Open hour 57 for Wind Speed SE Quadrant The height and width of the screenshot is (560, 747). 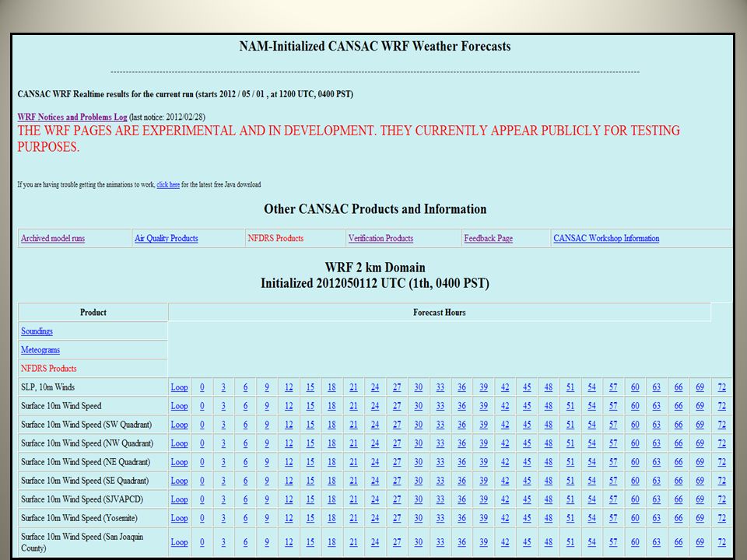[x=613, y=481]
